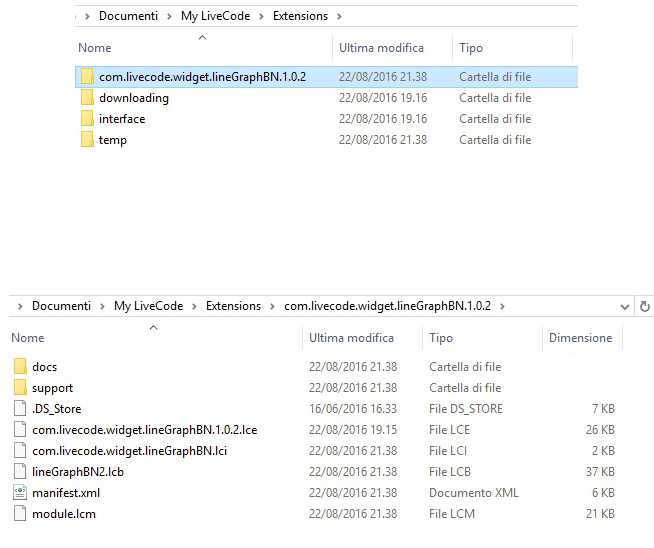The image size is (654, 548).
Task: Select the com.livecode.widget.lineGraphBN.1.0.2 folder icon
Action: (87, 77)
